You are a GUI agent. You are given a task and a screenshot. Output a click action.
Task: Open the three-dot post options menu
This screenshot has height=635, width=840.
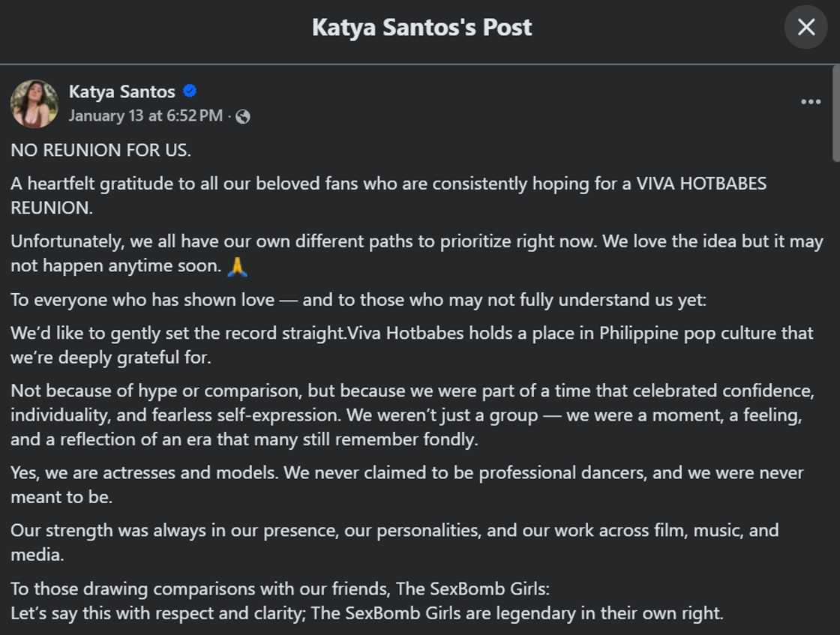[x=811, y=102]
